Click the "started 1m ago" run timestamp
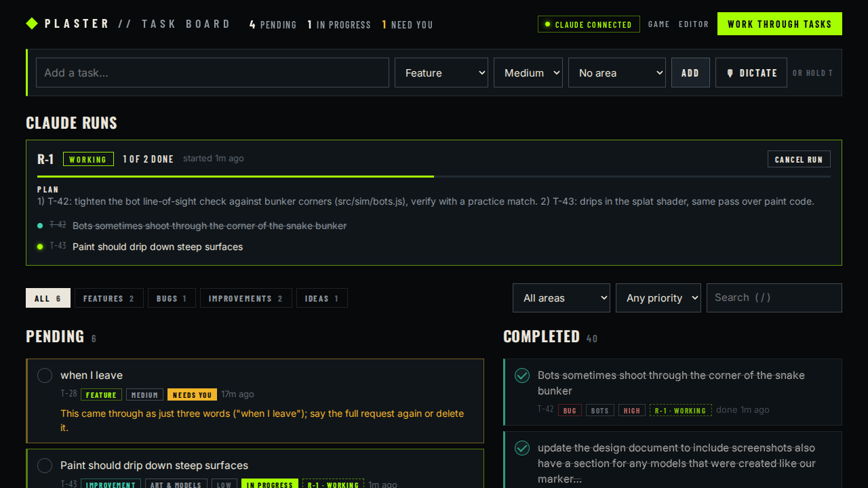This screenshot has width=868, height=488. coord(214,159)
